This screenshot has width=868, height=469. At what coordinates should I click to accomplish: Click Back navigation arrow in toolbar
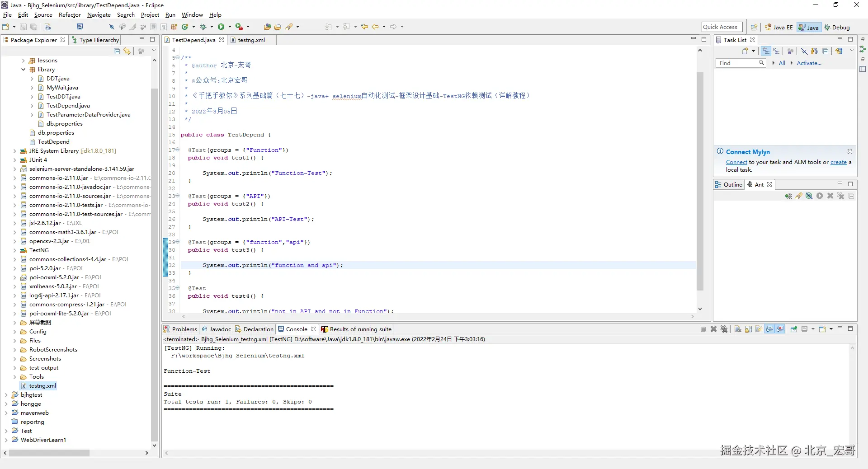[375, 27]
